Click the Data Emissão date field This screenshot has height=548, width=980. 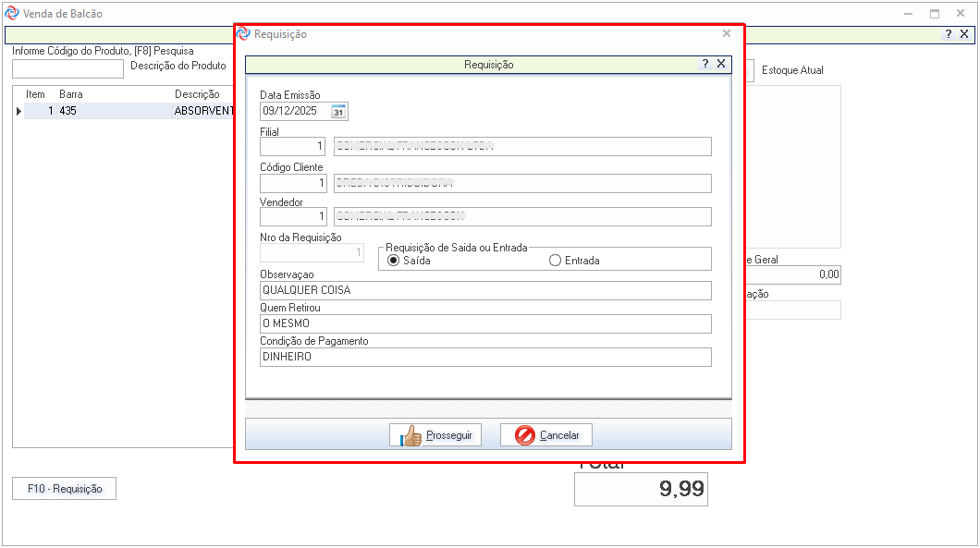coord(294,112)
